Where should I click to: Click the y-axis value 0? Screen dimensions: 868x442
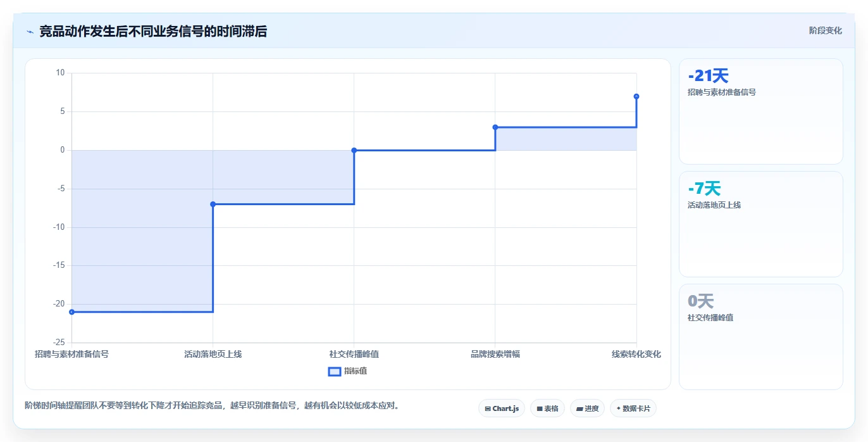(63, 150)
